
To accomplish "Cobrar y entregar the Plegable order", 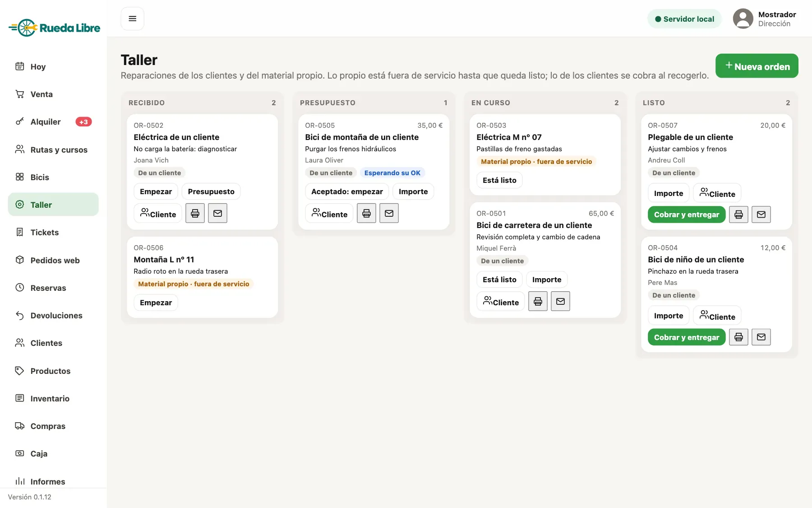I will click(687, 214).
